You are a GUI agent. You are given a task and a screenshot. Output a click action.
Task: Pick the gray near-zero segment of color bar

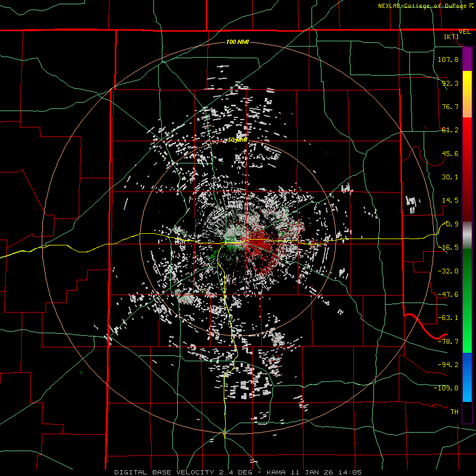pyautogui.click(x=467, y=235)
